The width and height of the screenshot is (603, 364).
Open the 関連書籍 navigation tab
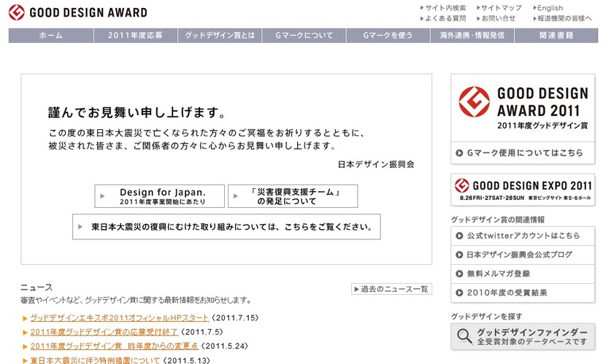(x=556, y=35)
